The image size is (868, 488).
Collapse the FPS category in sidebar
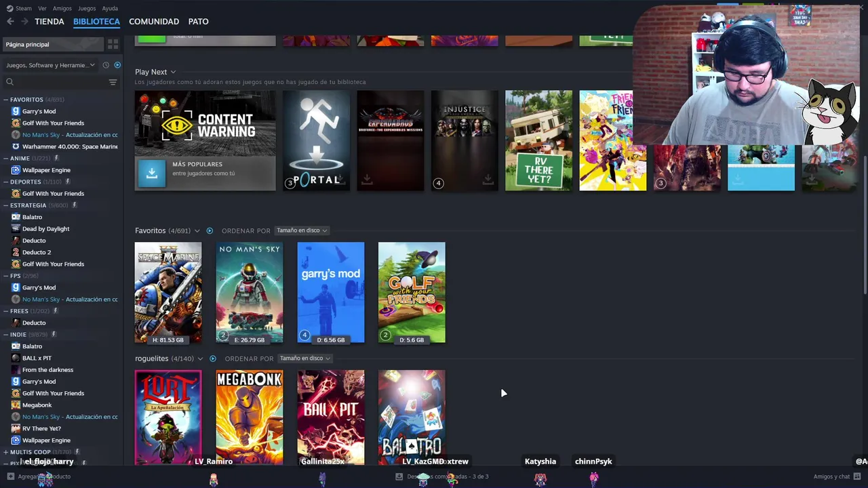click(5, 276)
